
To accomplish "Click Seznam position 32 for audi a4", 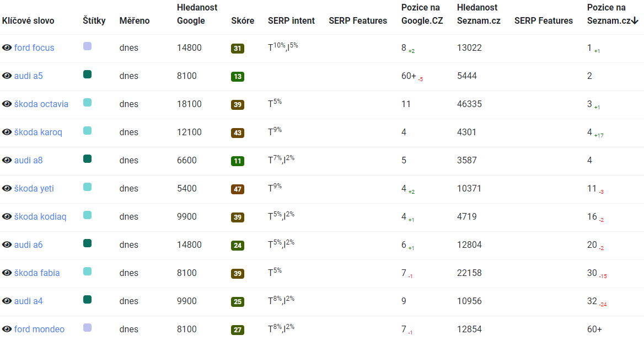I will coord(592,301).
